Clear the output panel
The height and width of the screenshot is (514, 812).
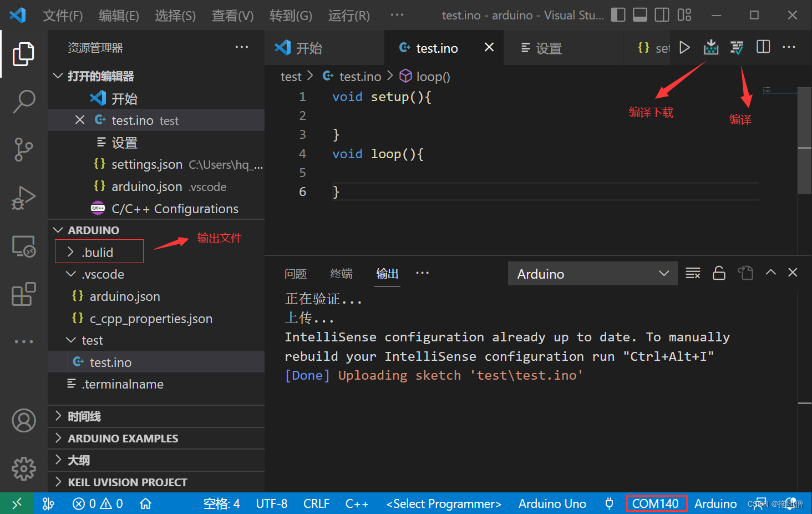point(693,273)
